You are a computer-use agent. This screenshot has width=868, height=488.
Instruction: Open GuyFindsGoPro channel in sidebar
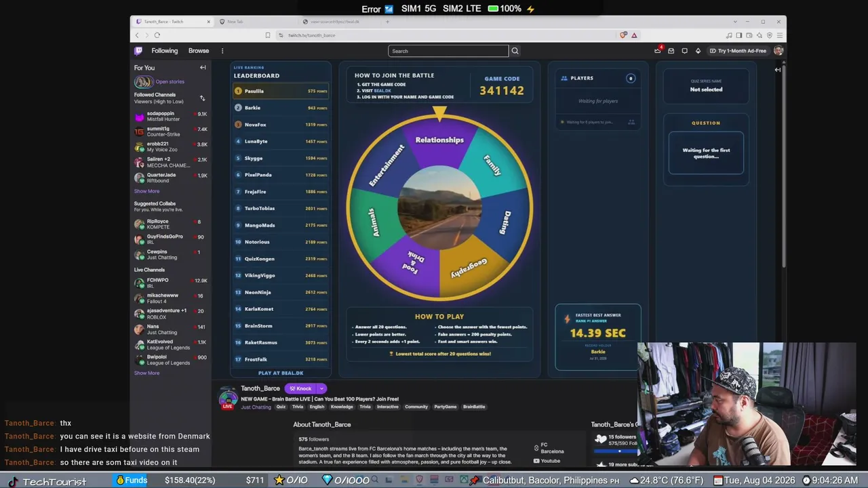tap(171, 239)
